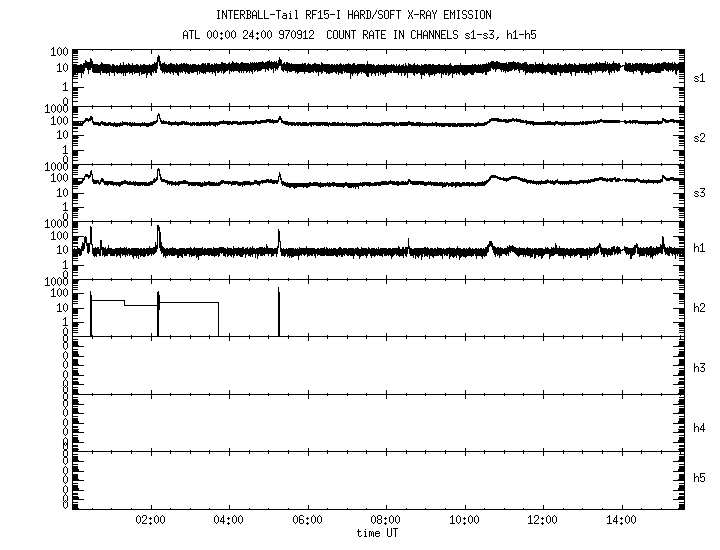
Task: Select the h3 channel label
Action: tap(699, 368)
